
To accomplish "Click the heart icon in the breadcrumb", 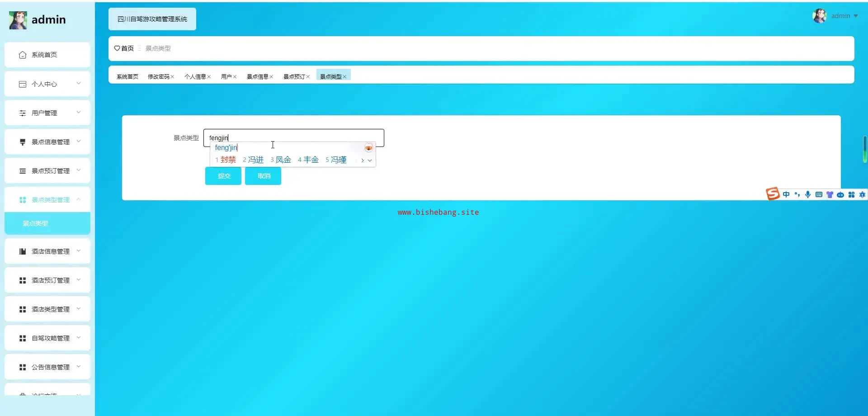I will point(117,48).
